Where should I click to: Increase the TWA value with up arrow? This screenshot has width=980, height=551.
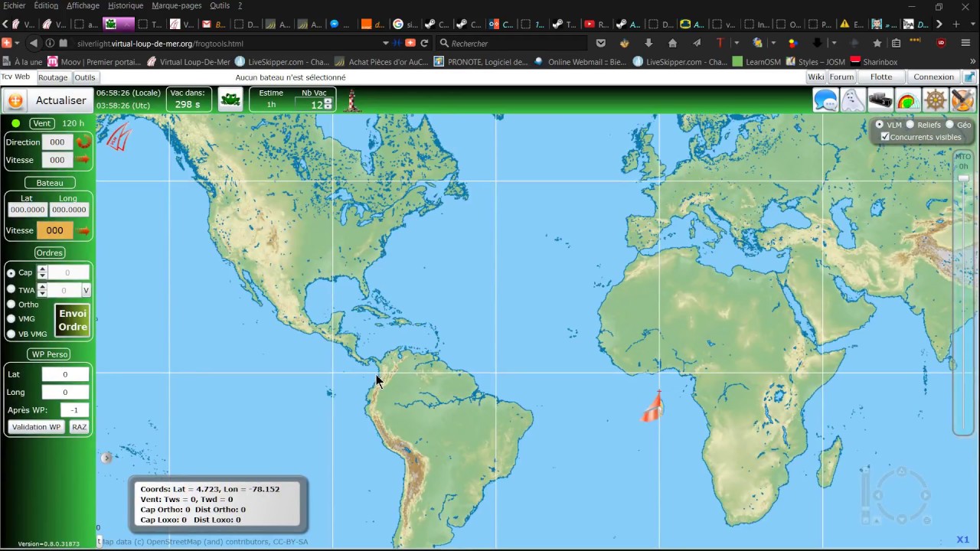[42, 286]
